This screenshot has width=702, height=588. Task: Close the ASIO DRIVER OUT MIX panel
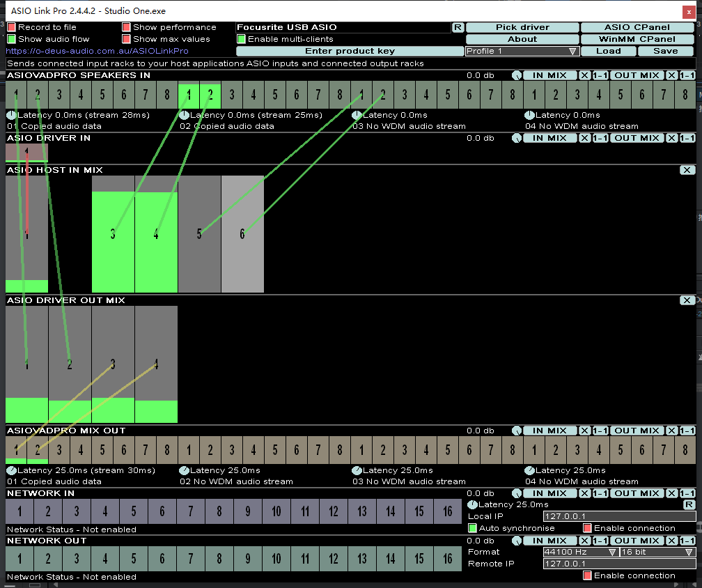[x=687, y=300]
